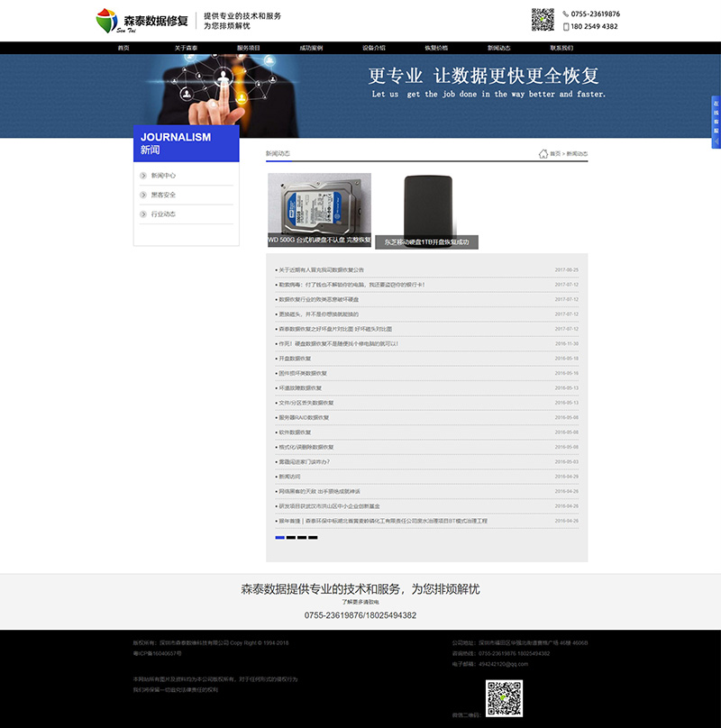
Task: Open the 在线客服 floating tab
Action: coord(714,117)
